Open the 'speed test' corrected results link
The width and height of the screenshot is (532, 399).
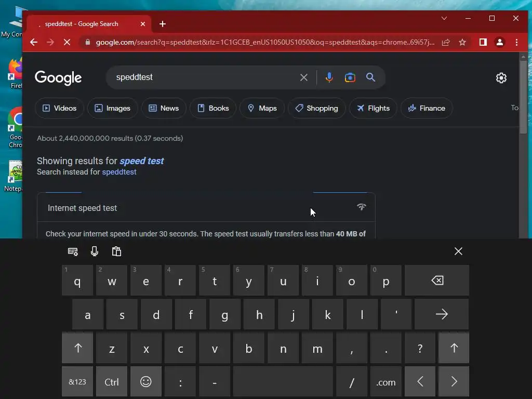[x=142, y=161]
